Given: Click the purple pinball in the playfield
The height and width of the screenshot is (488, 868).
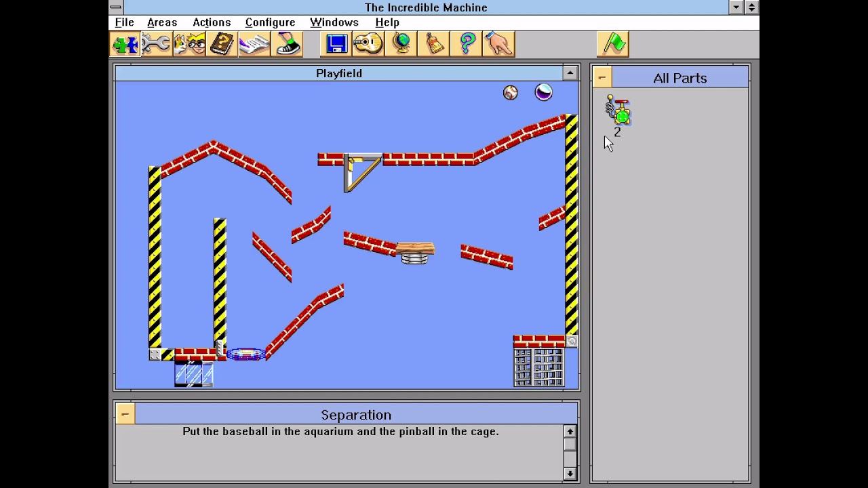Looking at the screenshot, I should coord(544,92).
